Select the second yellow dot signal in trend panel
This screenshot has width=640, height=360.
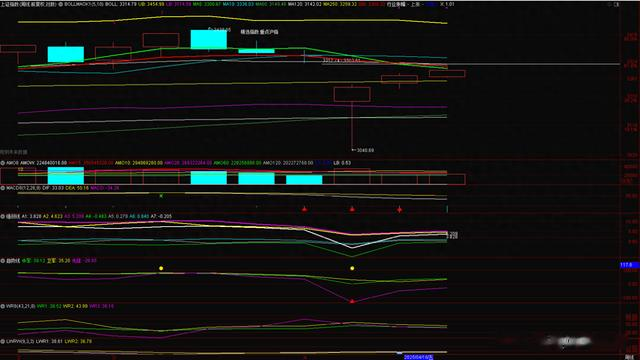click(x=352, y=268)
